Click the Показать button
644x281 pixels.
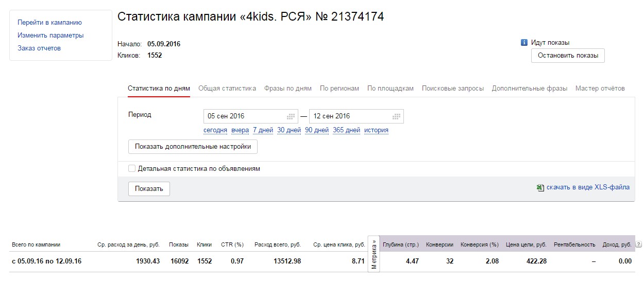(149, 189)
